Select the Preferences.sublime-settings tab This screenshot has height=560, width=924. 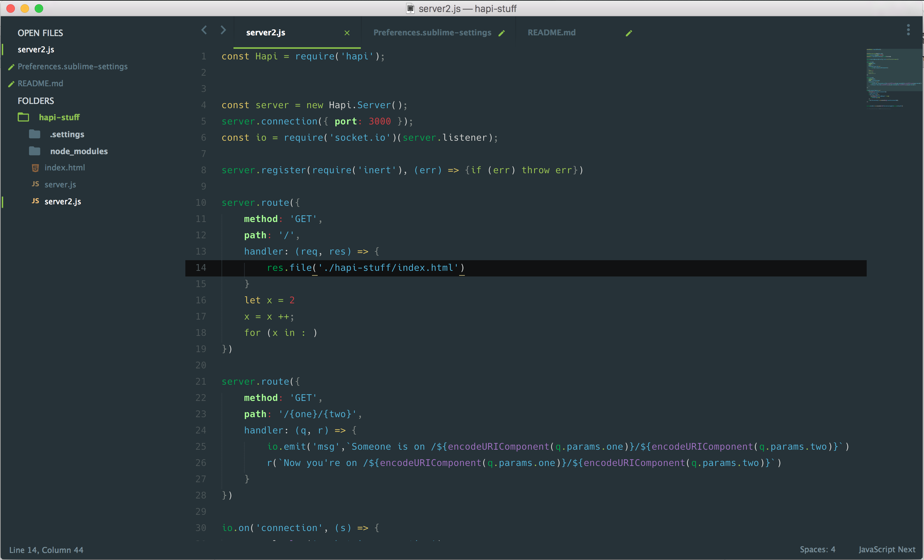432,32
